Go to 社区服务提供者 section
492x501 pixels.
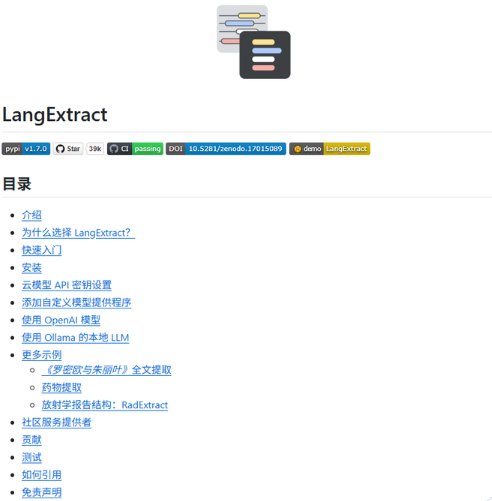[x=57, y=422]
